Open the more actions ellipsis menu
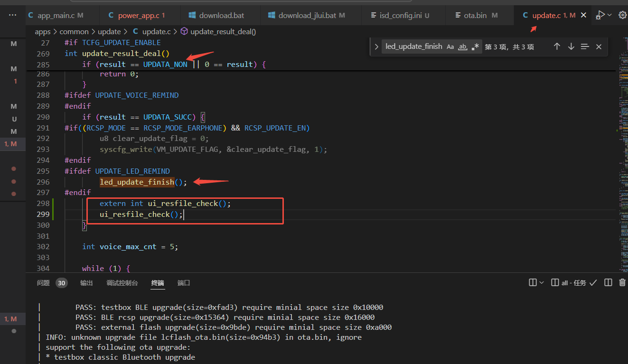628x364 pixels. pyautogui.click(x=13, y=15)
